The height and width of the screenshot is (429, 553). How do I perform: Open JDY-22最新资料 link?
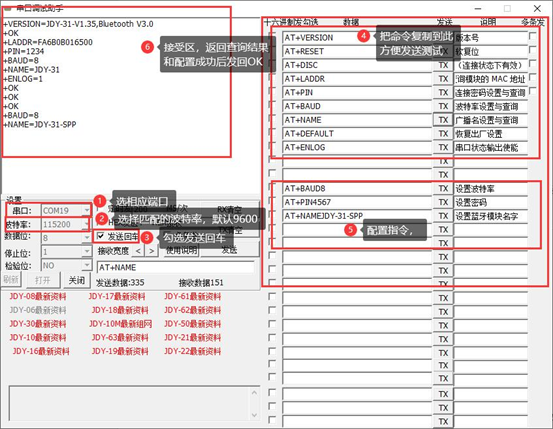coord(193,351)
